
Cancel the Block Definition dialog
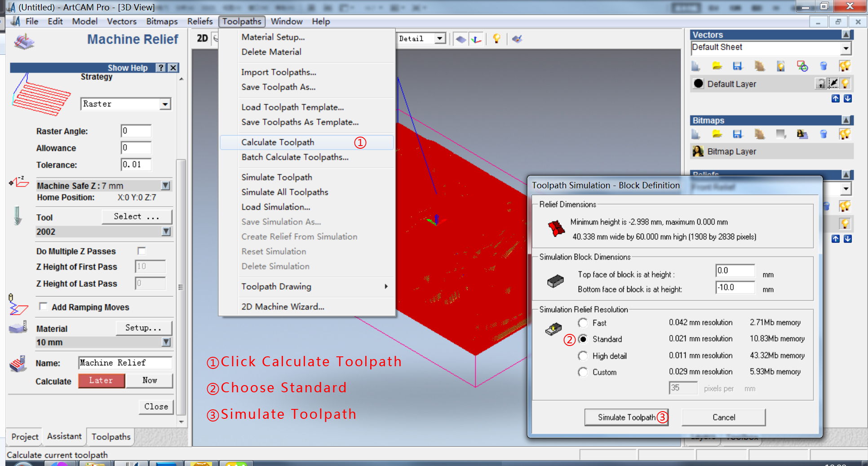coord(724,417)
